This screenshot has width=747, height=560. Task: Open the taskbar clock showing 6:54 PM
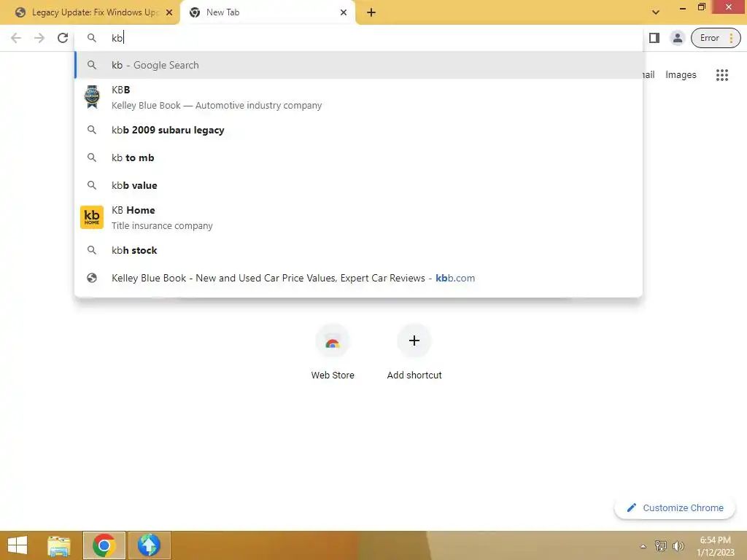click(715, 546)
